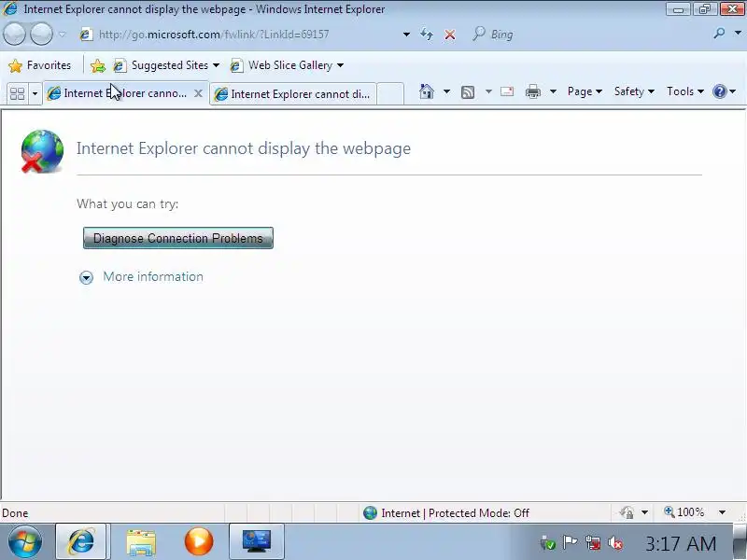Click the Help question mark icon
The height and width of the screenshot is (560, 747).
click(x=719, y=91)
